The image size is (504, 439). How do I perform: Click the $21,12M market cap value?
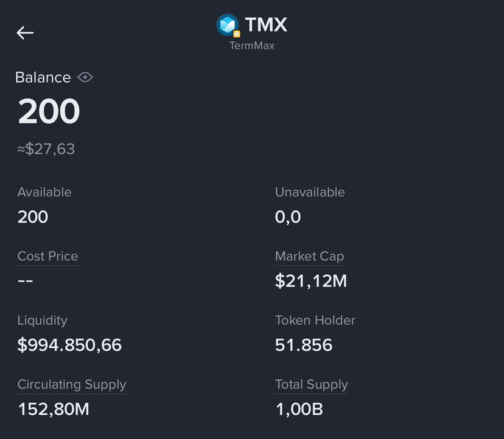tap(311, 281)
